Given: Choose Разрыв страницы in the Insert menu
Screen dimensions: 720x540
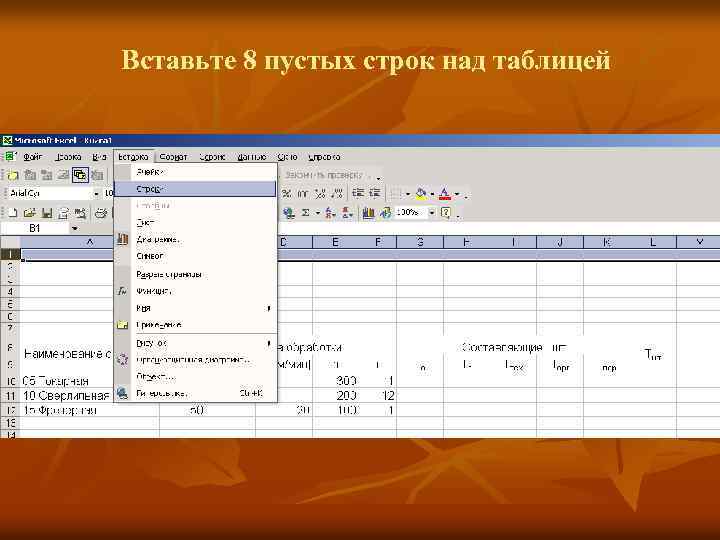Looking at the screenshot, I should (195, 275).
